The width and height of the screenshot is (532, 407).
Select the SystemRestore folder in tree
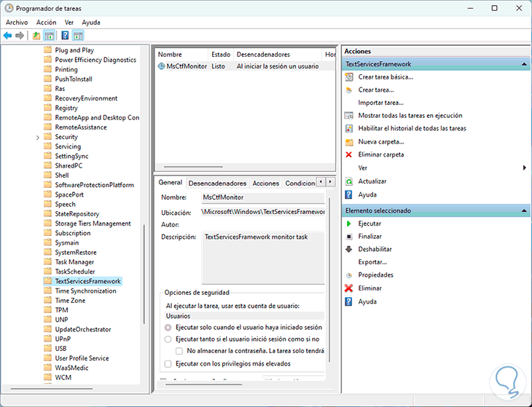(76, 253)
